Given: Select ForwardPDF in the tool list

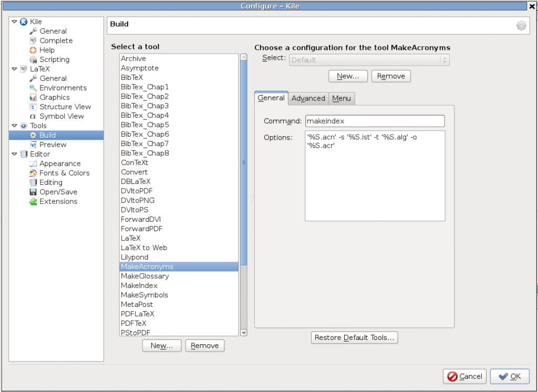Looking at the screenshot, I should [x=179, y=229].
